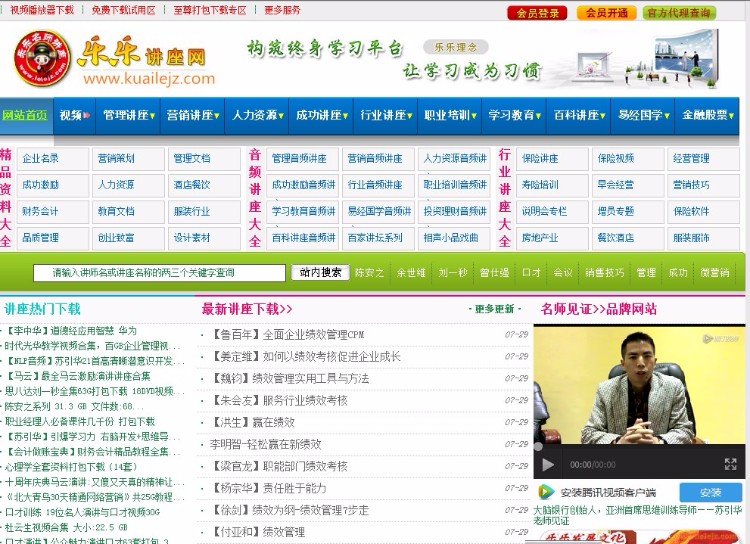The height and width of the screenshot is (544, 750).
Task: Click 刘一秒 search keyword
Action: [x=452, y=273]
